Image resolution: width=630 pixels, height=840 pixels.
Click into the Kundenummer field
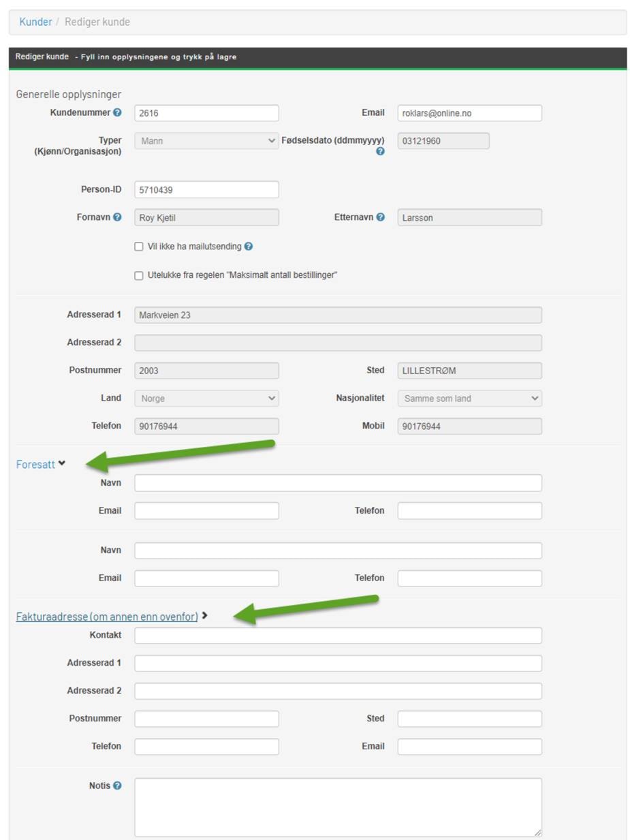point(206,113)
